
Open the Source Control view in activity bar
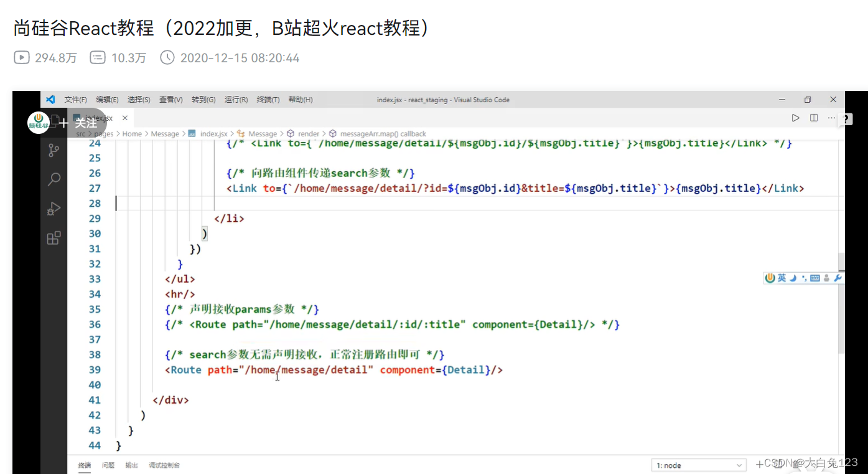point(54,150)
